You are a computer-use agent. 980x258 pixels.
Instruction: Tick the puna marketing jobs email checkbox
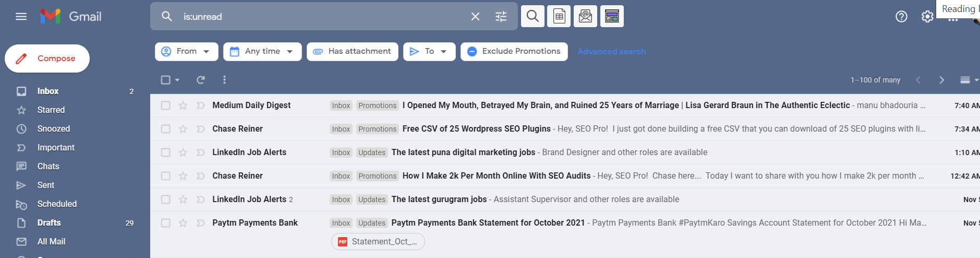(166, 153)
